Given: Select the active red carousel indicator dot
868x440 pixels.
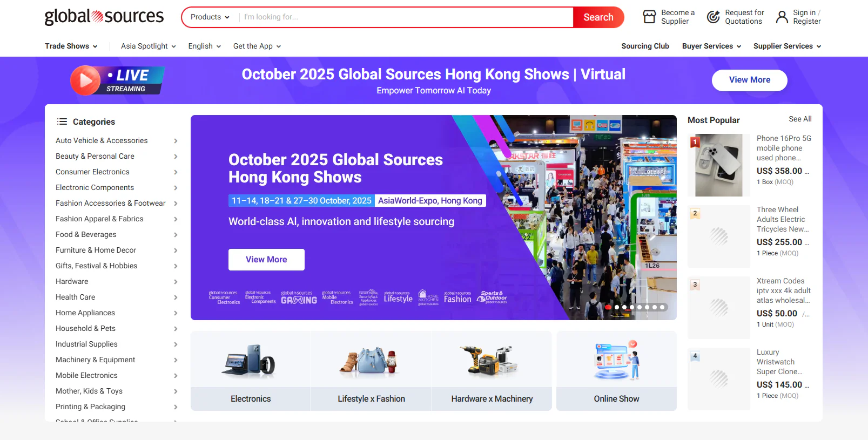Looking at the screenshot, I should click(608, 307).
